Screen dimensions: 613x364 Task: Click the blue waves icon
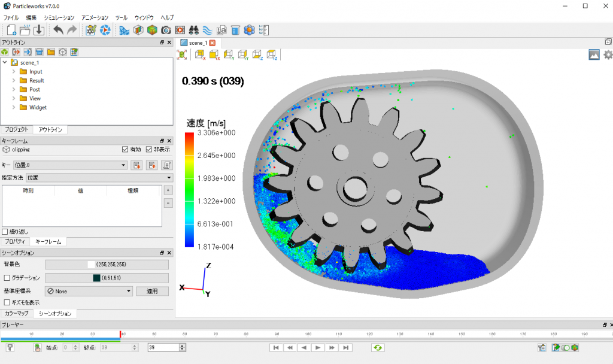pos(208,30)
